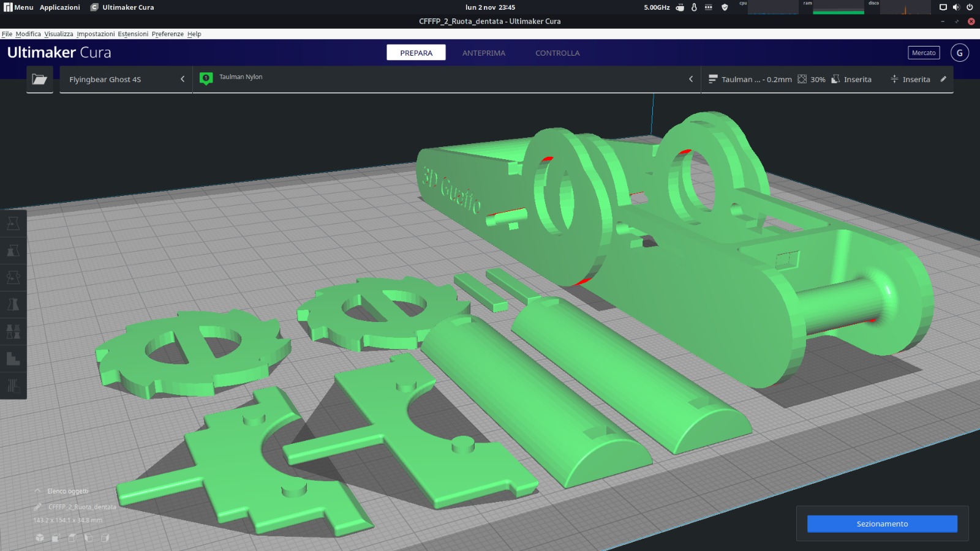
Task: Click the Sezionamento slice button
Action: [x=882, y=523]
